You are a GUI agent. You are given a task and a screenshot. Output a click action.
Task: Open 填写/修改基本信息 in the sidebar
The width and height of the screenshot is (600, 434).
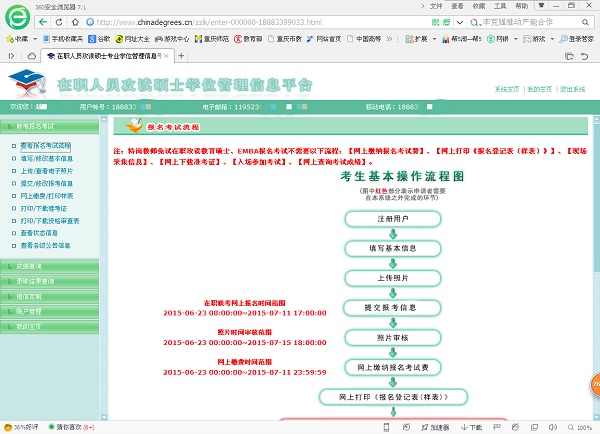(47, 158)
